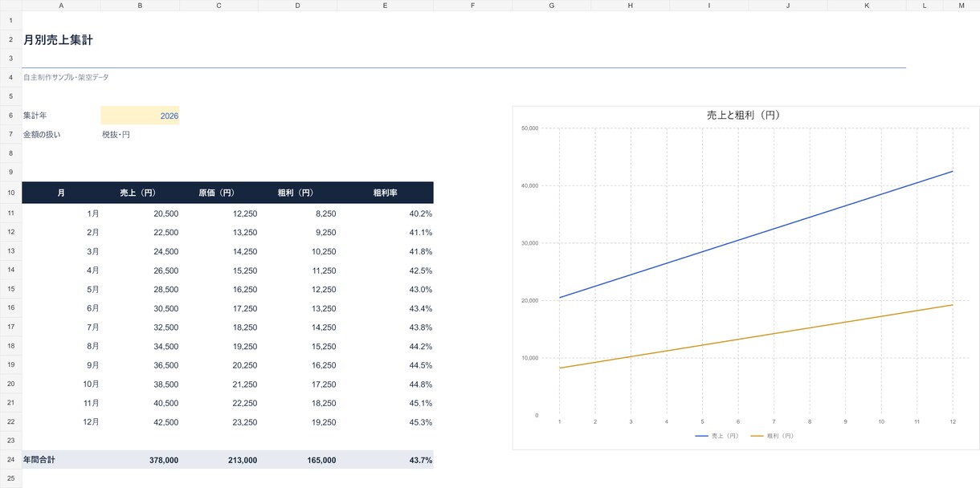The width and height of the screenshot is (980, 488).
Task: Click the chart title 売上と粗利（円）
Action: tap(744, 116)
